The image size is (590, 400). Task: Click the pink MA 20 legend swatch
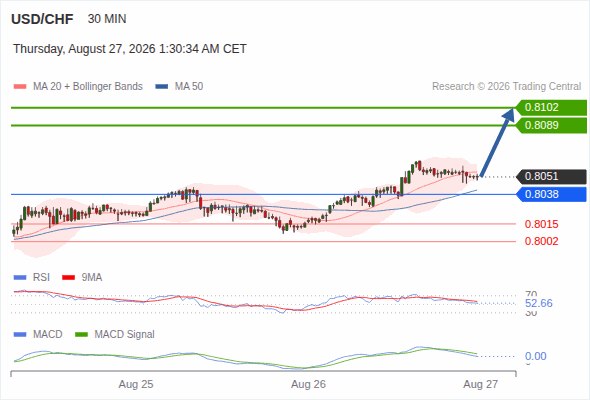click(20, 87)
